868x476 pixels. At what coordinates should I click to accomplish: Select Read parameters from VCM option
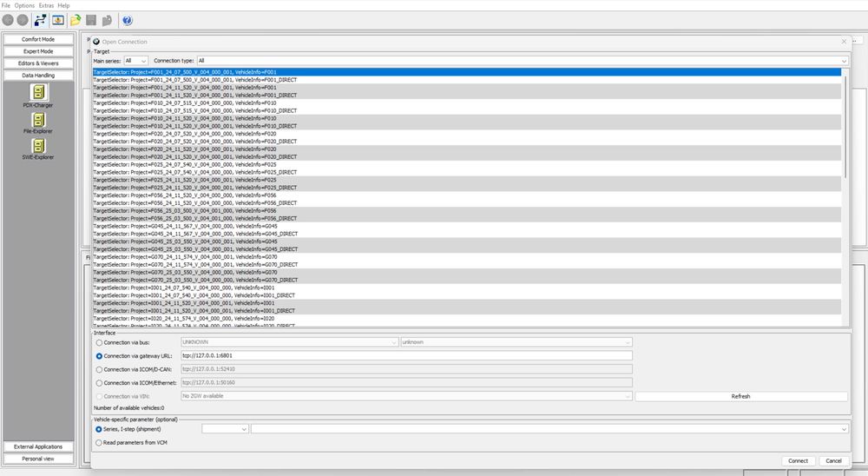[99, 443]
